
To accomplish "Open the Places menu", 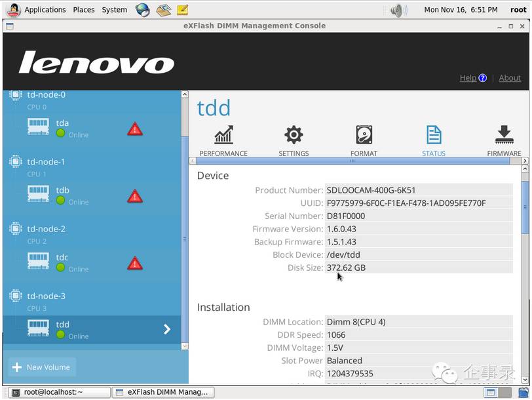I will [84, 10].
